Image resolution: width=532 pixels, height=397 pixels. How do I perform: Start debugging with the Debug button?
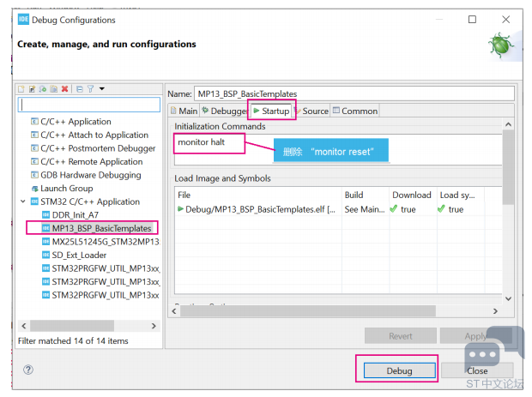[399, 370]
